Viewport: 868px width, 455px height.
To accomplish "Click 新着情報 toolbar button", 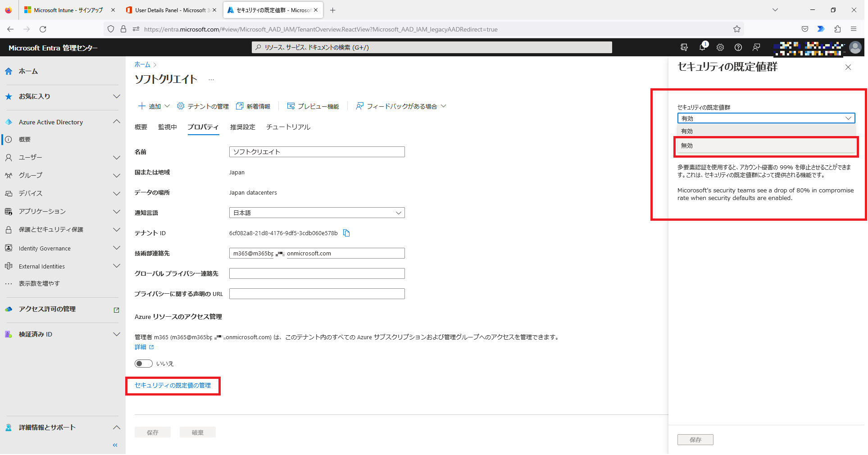I will 253,106.
